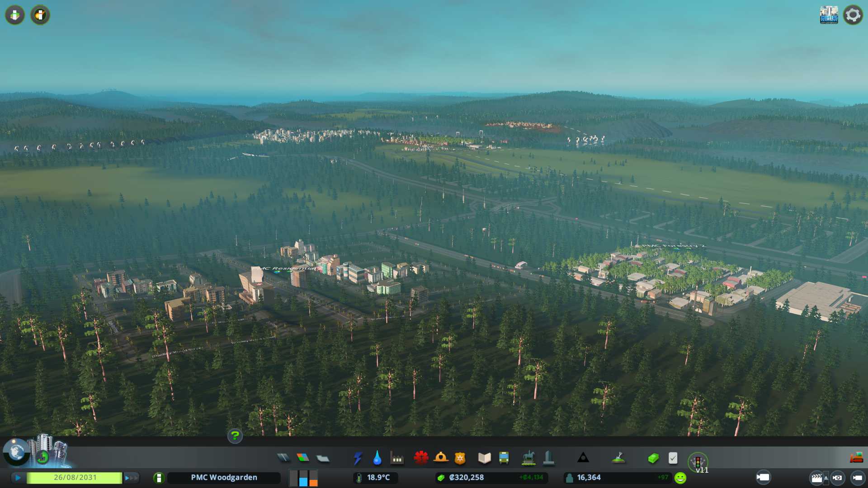Open the Policies checklist panel
This screenshot has height=488, width=868.
click(x=673, y=458)
